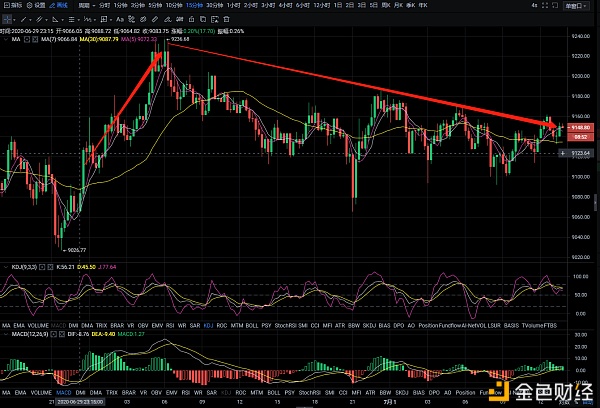
Task: Click the hide drawings eye icon
Action: pyautogui.click(x=143, y=19)
